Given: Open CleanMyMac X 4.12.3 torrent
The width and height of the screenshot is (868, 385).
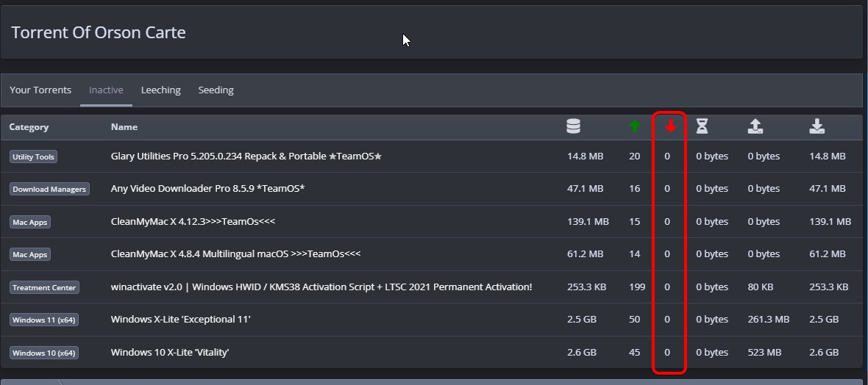Looking at the screenshot, I should tap(193, 221).
